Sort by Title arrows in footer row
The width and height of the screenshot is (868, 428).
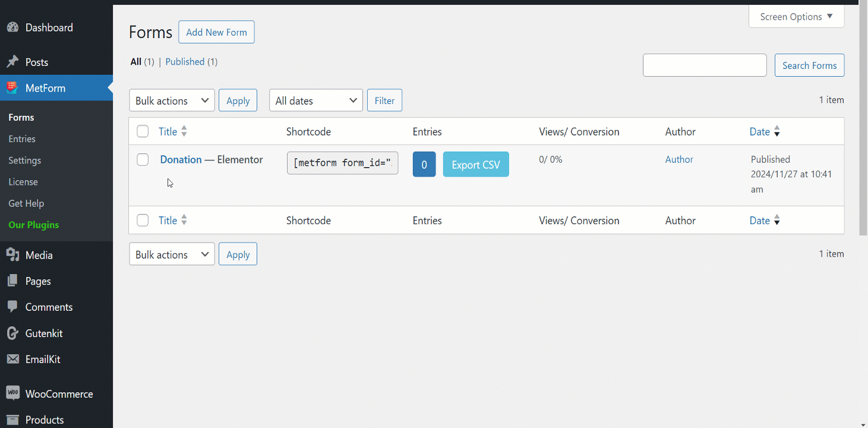184,221
